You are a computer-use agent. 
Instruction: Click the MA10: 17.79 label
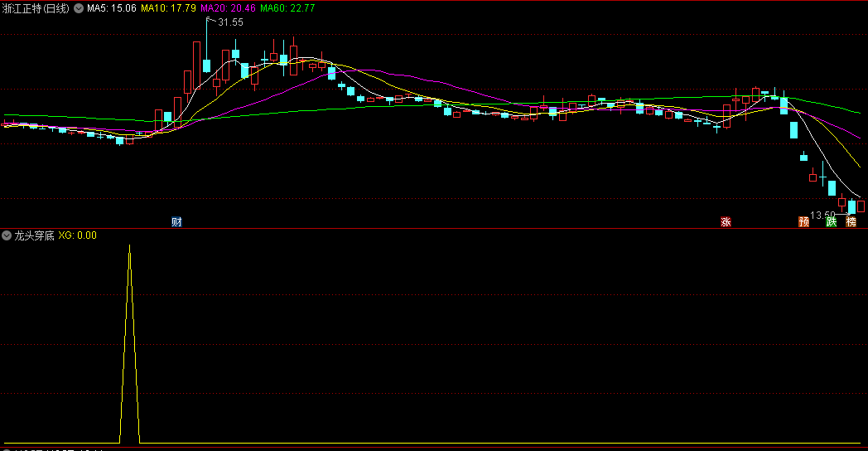point(168,8)
